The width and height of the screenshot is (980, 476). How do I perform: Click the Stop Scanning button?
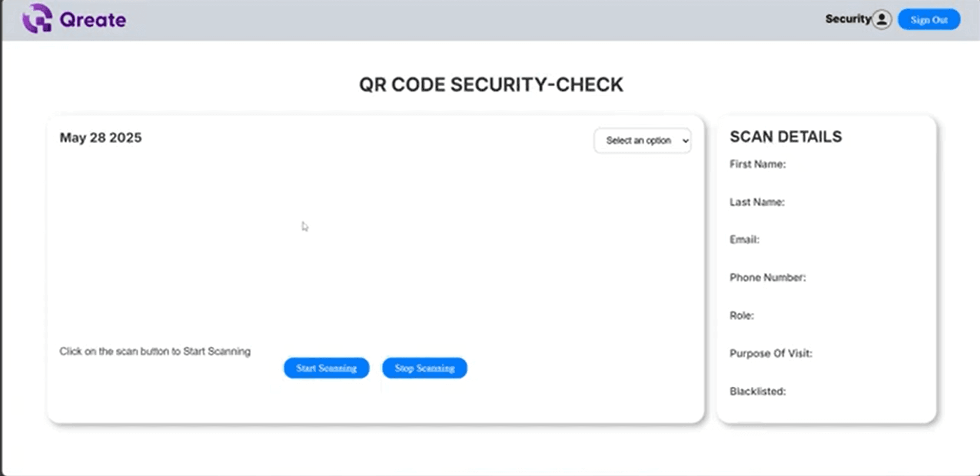pyautogui.click(x=424, y=368)
